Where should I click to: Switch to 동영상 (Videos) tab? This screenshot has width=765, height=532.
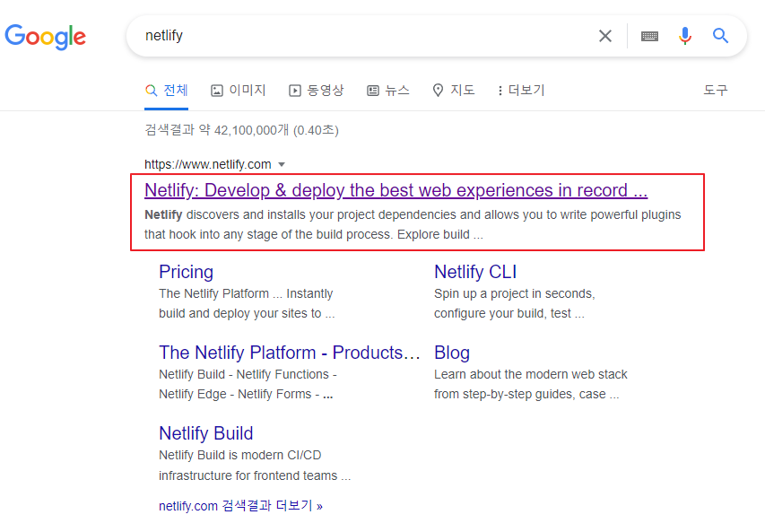[x=317, y=91]
